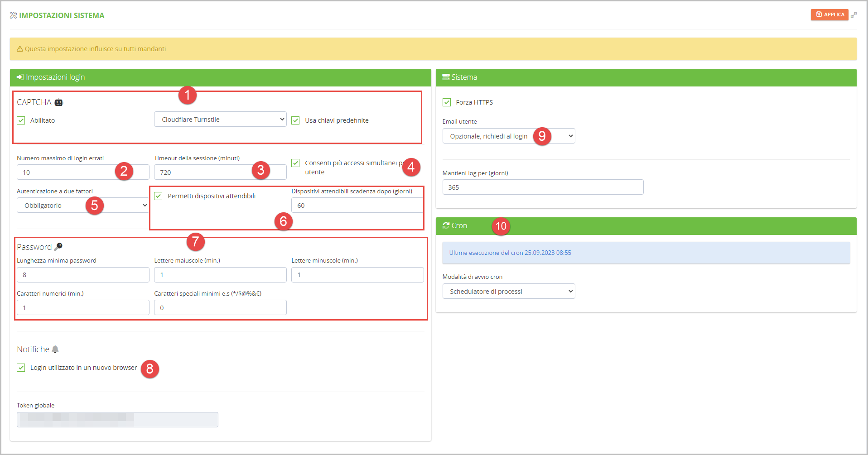
Task: Click the Lunghezza minima password field
Action: pyautogui.click(x=83, y=275)
